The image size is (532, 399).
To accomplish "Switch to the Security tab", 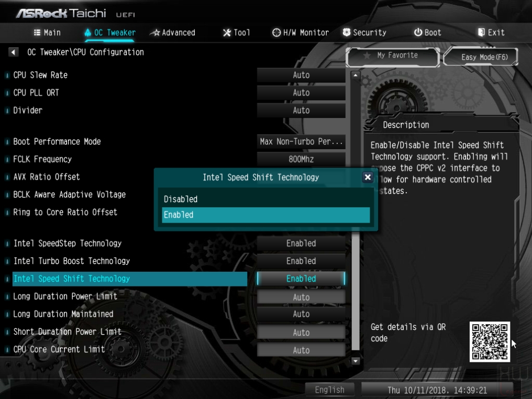I will (364, 32).
